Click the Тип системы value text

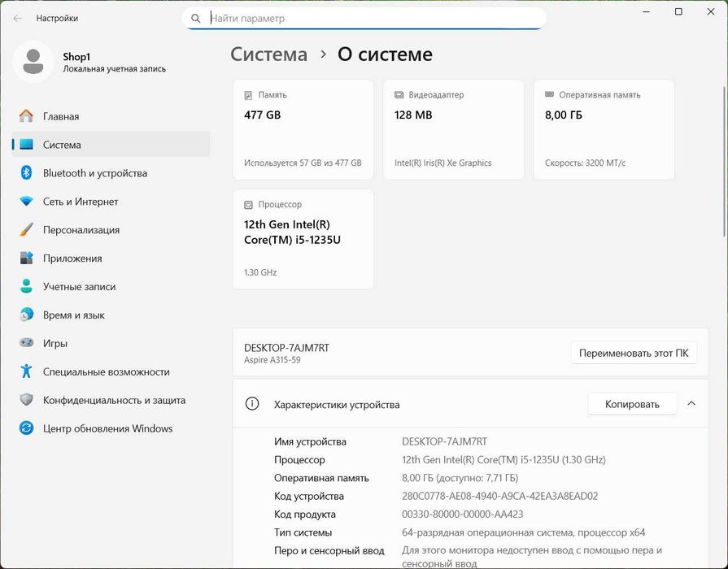click(524, 532)
